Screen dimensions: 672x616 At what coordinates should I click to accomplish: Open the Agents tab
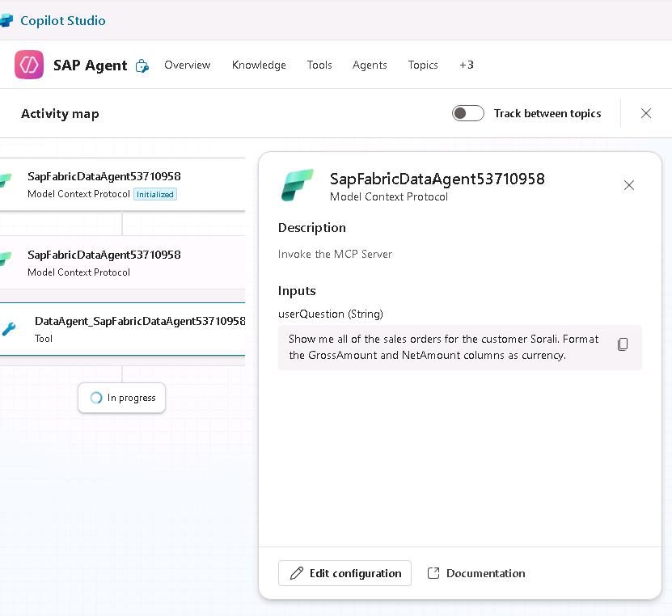(x=370, y=65)
